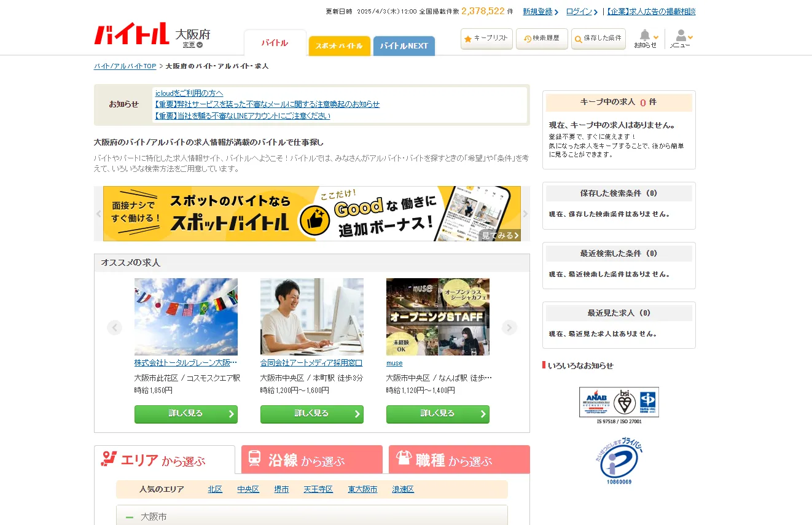The width and height of the screenshot is (812, 525).
Task: Select the エリアから選ぶ tab
Action: click(165, 460)
